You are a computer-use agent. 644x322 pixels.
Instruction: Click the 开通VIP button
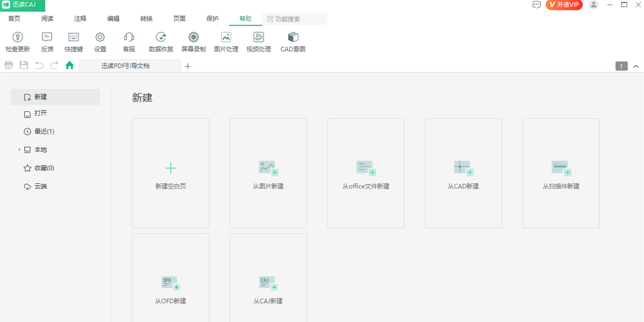564,5
